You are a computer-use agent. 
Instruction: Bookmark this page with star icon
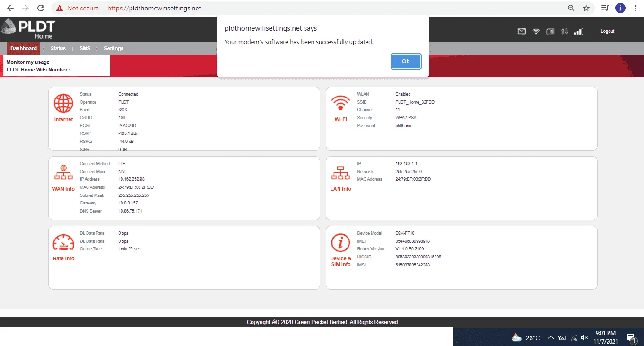pyautogui.click(x=586, y=8)
